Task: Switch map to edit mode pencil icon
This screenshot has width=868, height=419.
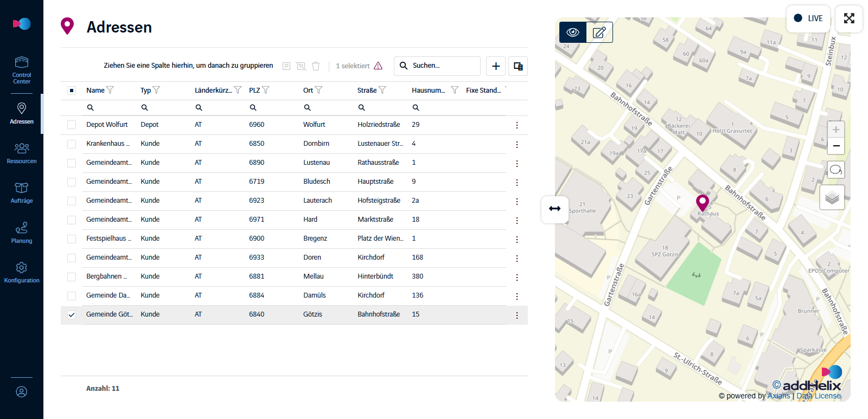Action: pyautogui.click(x=599, y=33)
